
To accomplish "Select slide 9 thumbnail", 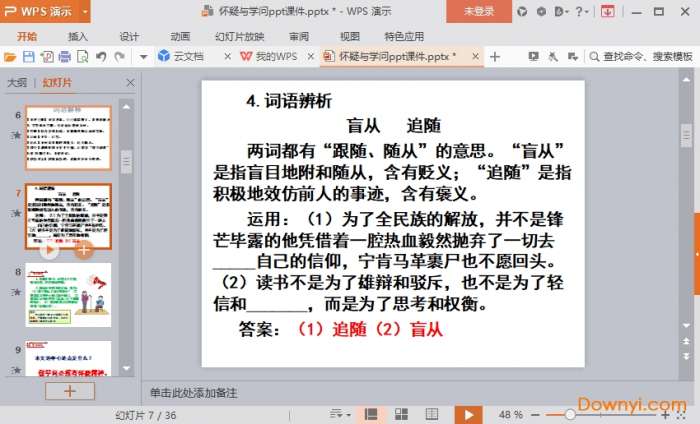I will pos(68,358).
